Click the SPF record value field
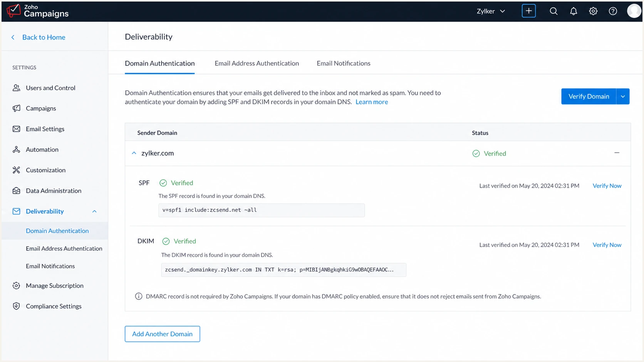Screen dimensions: 644x362 [262, 210]
